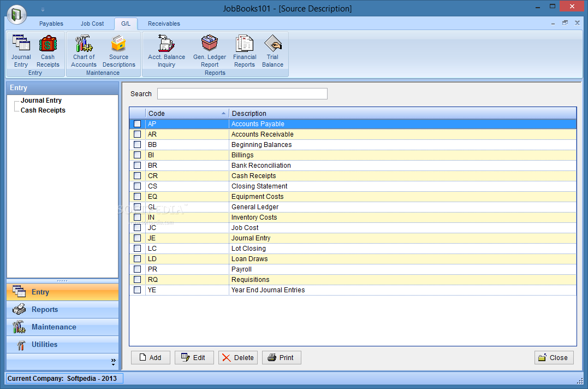This screenshot has width=588, height=389.
Task: Check the AP Accounts Payable checkbox
Action: pos(137,124)
